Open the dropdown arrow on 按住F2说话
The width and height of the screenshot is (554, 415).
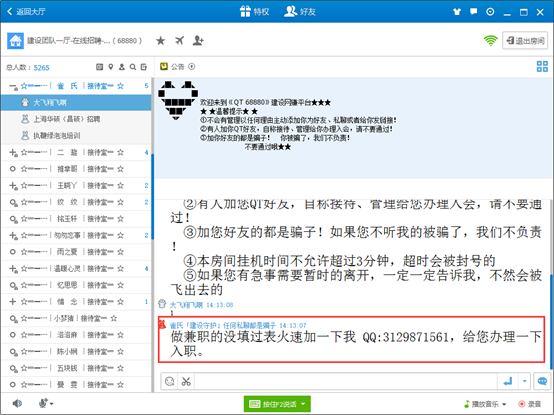[303, 404]
